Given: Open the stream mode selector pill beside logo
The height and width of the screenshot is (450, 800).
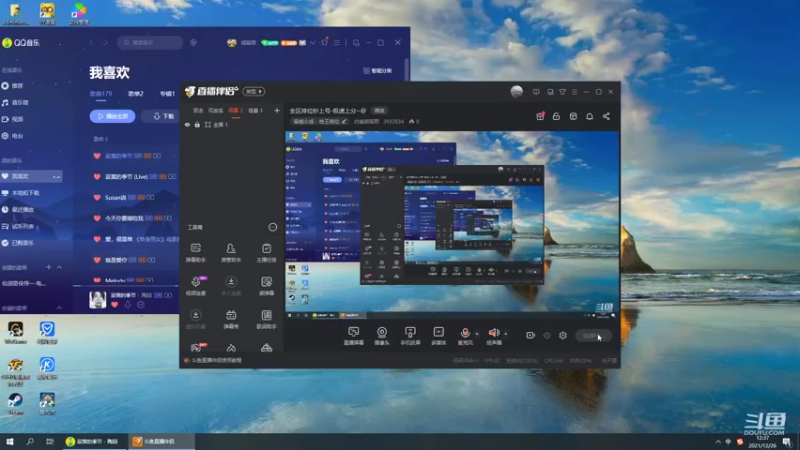Looking at the screenshot, I should point(254,91).
